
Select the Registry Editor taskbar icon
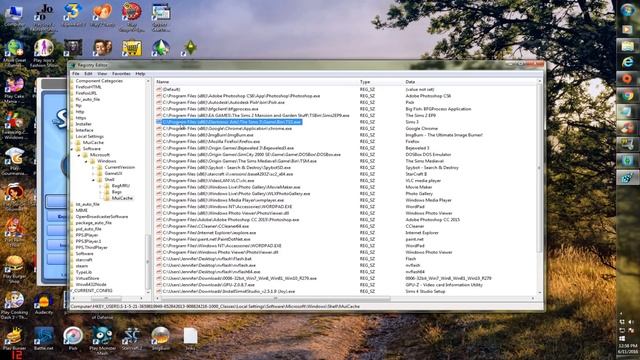click(627, 178)
